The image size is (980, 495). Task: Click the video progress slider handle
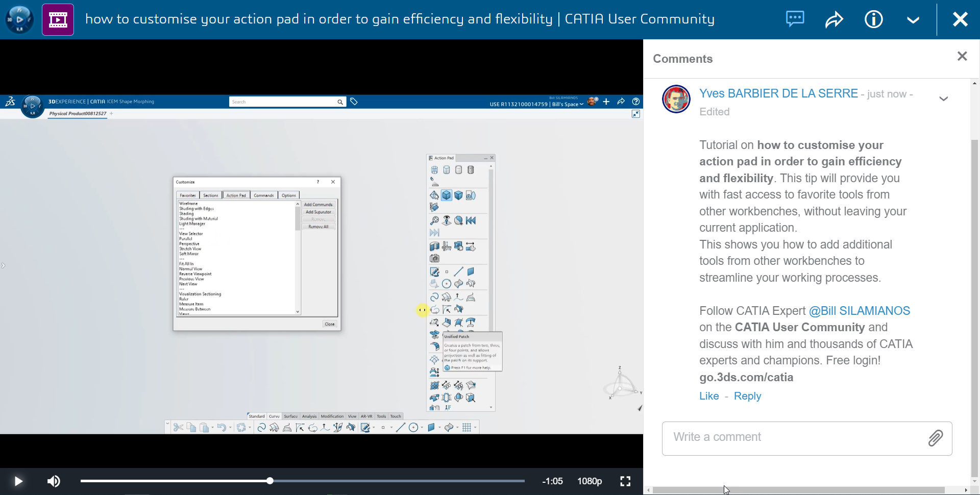[x=270, y=481]
